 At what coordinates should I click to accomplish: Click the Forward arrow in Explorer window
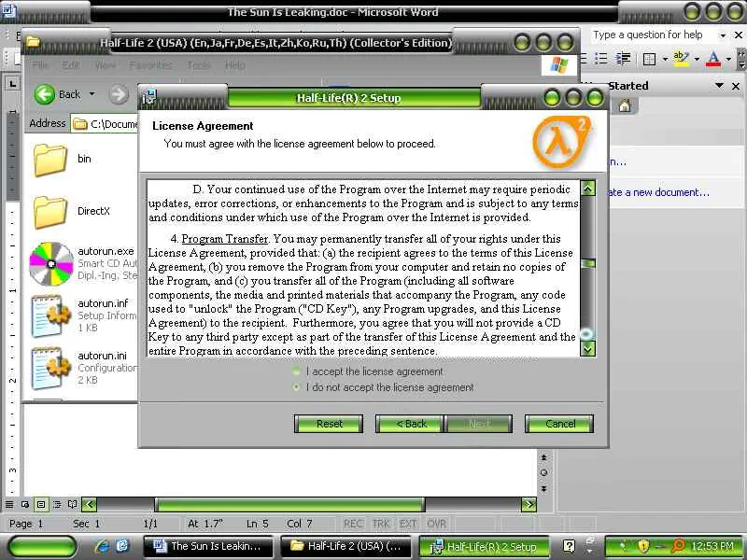coord(119,94)
